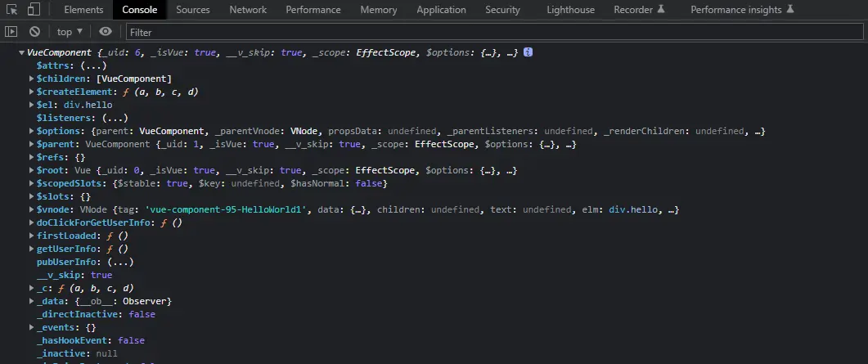This screenshot has height=364, width=868.
Task: Expand the _data Observer object
Action: (x=32, y=301)
